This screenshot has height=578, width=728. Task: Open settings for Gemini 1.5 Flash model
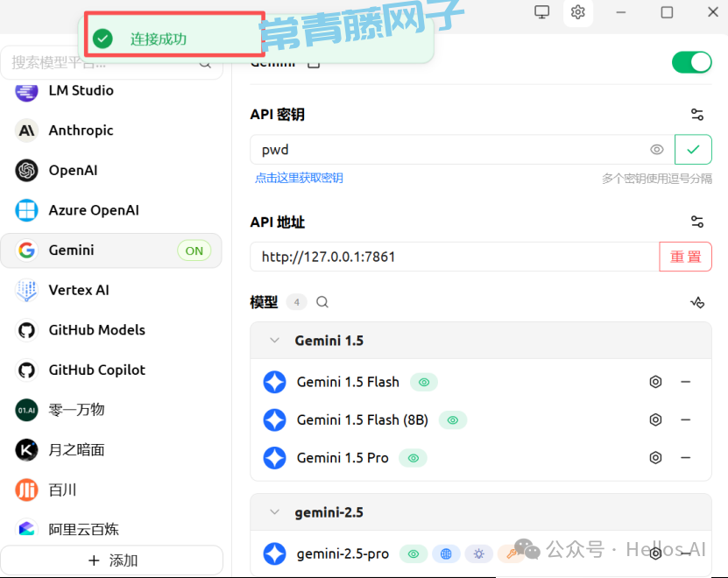(655, 382)
